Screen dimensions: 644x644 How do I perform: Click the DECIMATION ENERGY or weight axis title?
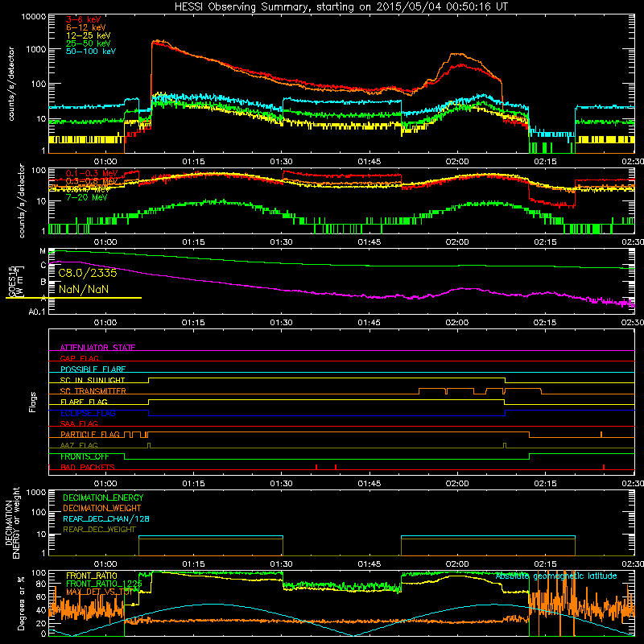12,522
